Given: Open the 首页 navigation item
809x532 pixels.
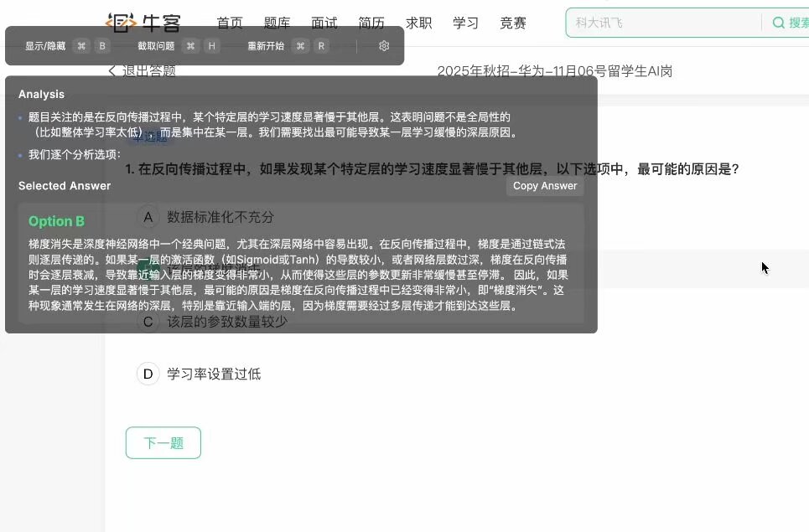Looking at the screenshot, I should 230,23.
